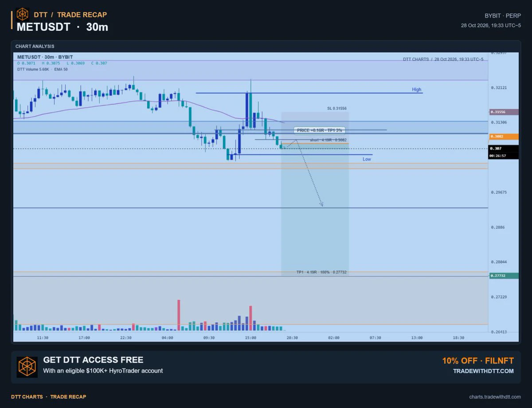This screenshot has width=532, height=408.
Task: Click the "High" level label
Action: 417,89
